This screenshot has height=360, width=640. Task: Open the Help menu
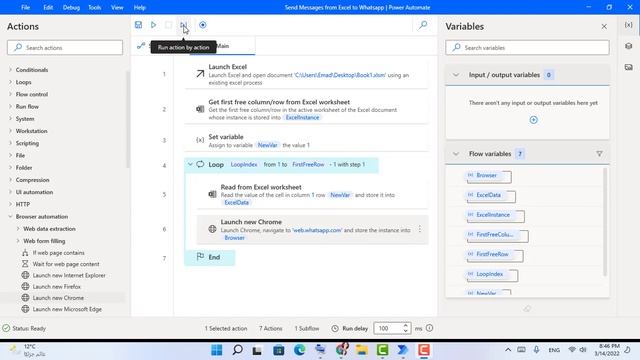coord(140,7)
